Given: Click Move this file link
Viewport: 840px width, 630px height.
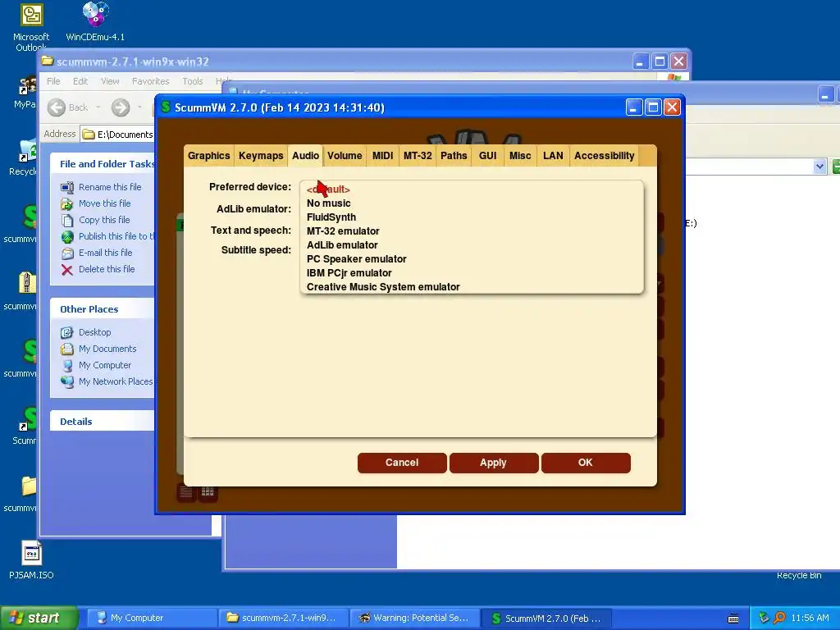Looking at the screenshot, I should pos(104,203).
